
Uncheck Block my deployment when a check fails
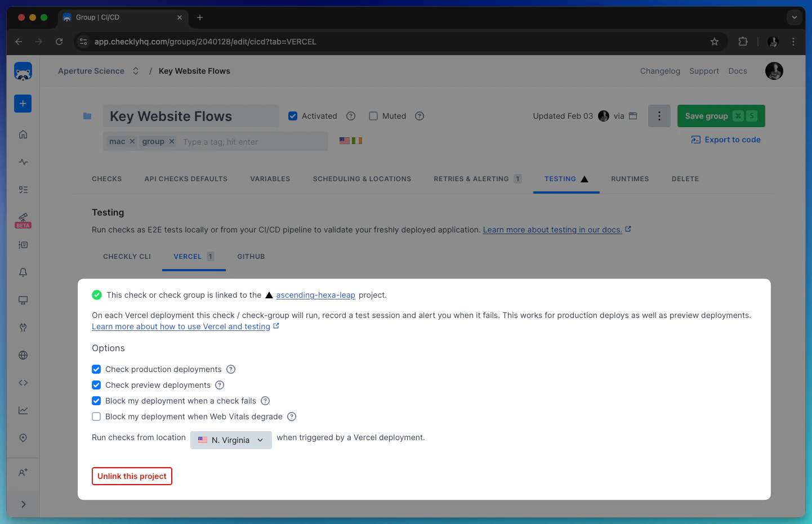(x=96, y=401)
